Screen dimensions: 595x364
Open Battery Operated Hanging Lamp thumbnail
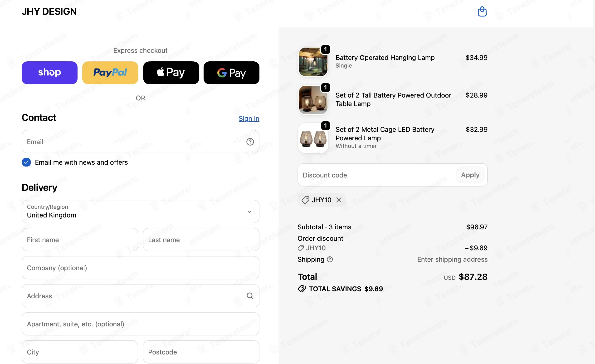(313, 62)
